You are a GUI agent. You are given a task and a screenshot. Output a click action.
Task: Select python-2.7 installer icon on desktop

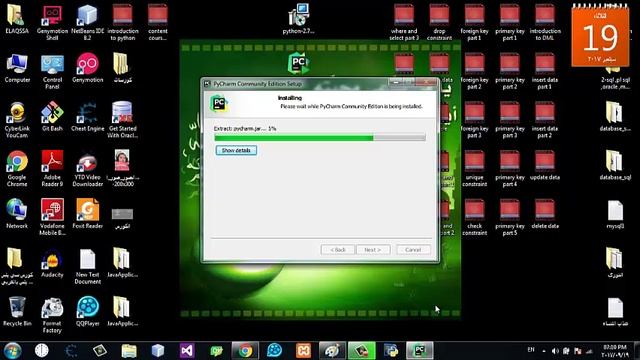click(298, 19)
